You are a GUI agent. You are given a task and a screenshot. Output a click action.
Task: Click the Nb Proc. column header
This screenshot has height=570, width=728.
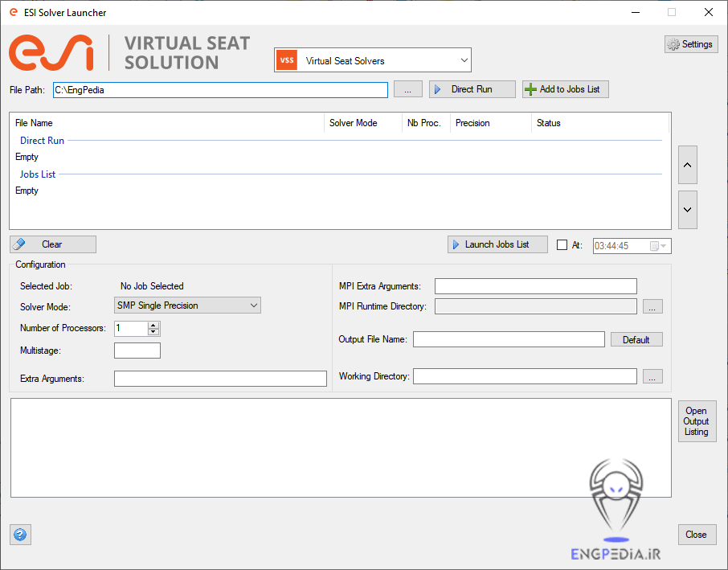426,123
